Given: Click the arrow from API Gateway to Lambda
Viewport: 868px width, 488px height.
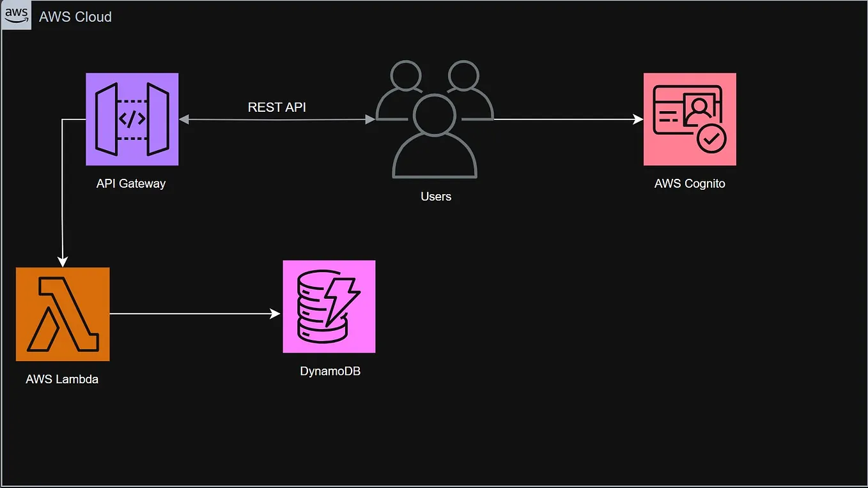Looking at the screenshot, I should pyautogui.click(x=62, y=192).
